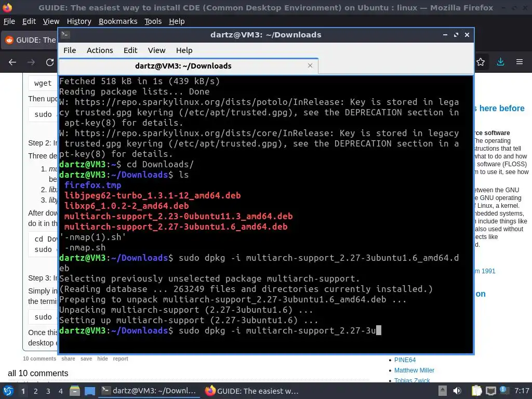
Task: Click 'libxp6_1.0.2-2_amd64.deb' in terminal
Action: (x=127, y=206)
